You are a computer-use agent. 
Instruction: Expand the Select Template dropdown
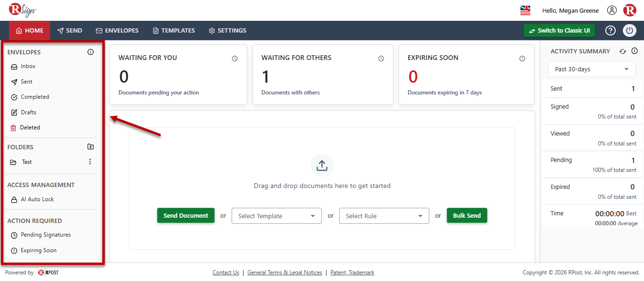click(276, 216)
